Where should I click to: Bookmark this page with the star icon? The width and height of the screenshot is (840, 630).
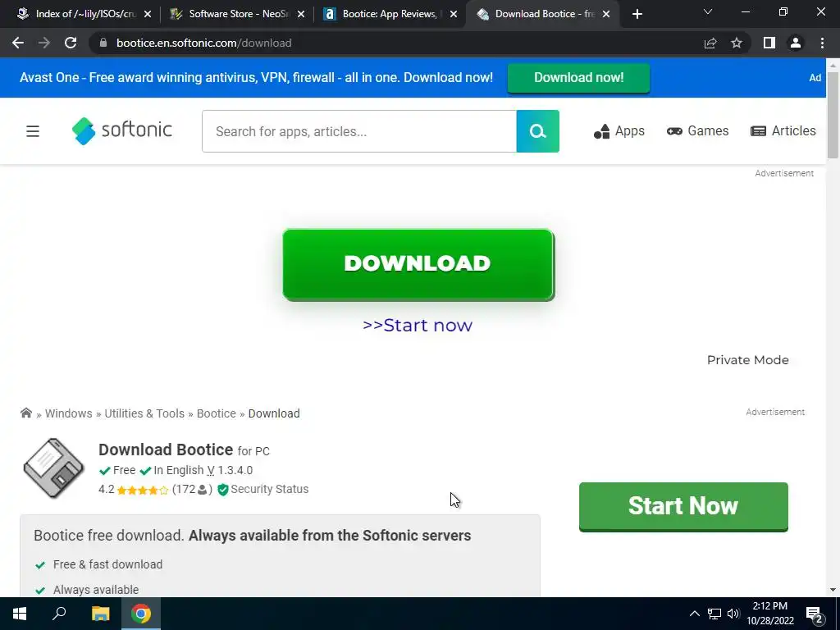pos(737,43)
